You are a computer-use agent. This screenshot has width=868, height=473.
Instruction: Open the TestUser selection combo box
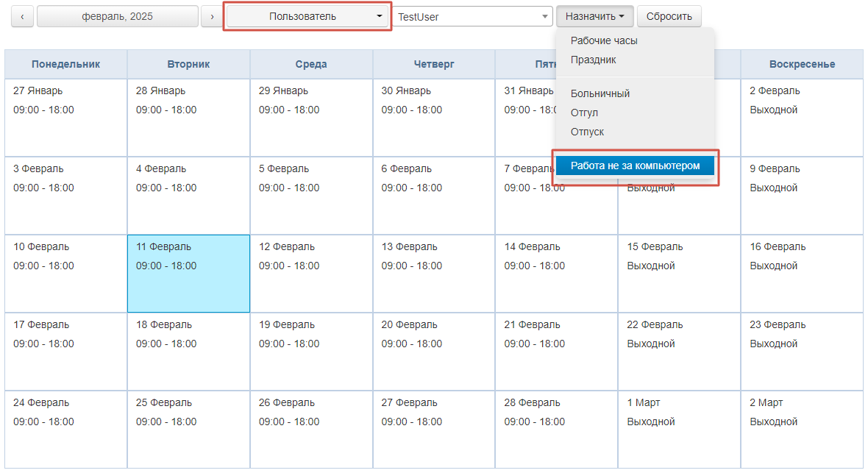pos(473,16)
